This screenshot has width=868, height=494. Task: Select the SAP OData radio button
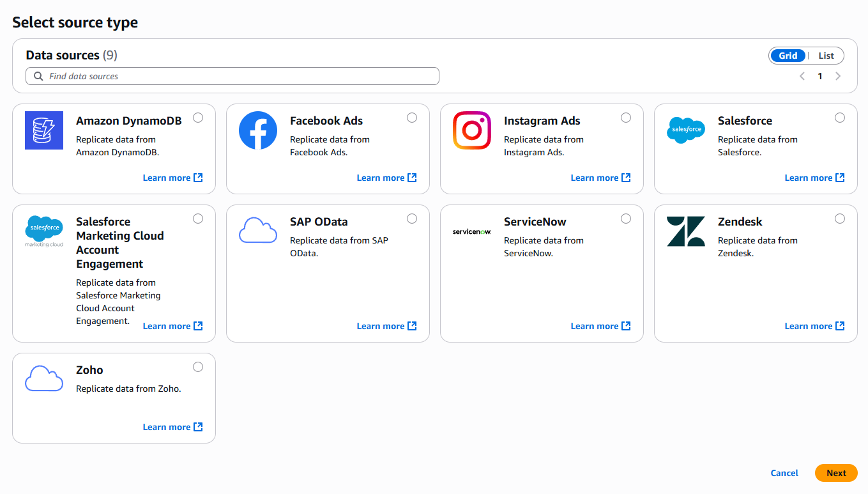point(412,219)
